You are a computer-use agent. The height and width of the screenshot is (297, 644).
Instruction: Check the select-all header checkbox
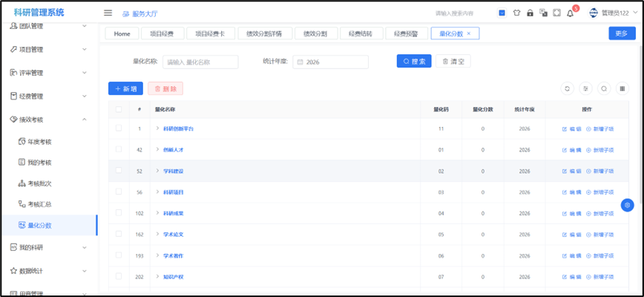tap(119, 110)
